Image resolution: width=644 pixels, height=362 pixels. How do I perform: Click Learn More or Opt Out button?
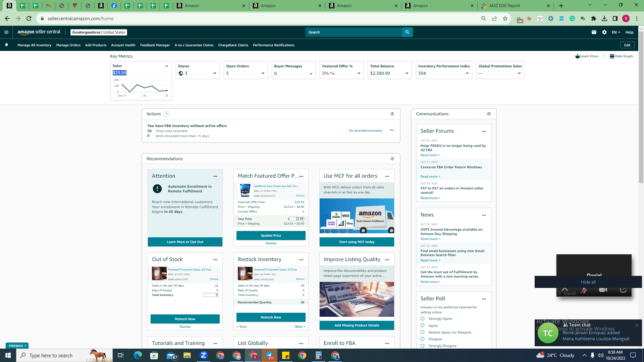[x=185, y=242]
